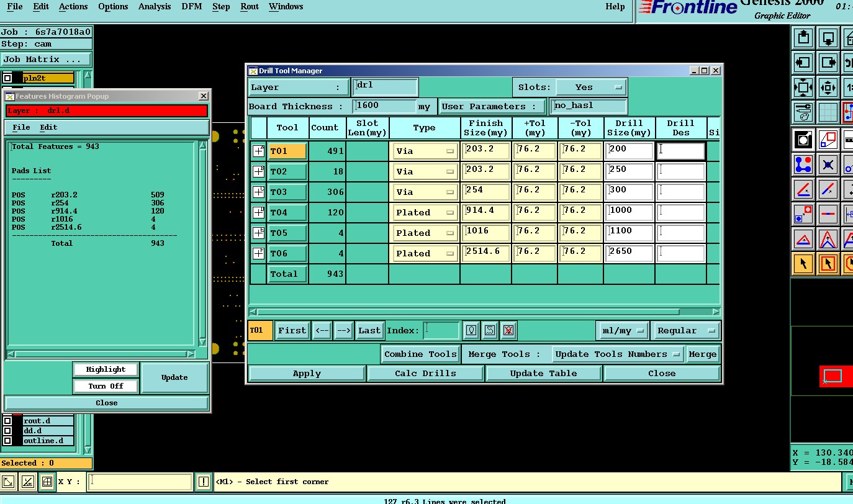The image size is (853, 504).
Task: Open the Slots Yes dropdown
Action: [591, 88]
